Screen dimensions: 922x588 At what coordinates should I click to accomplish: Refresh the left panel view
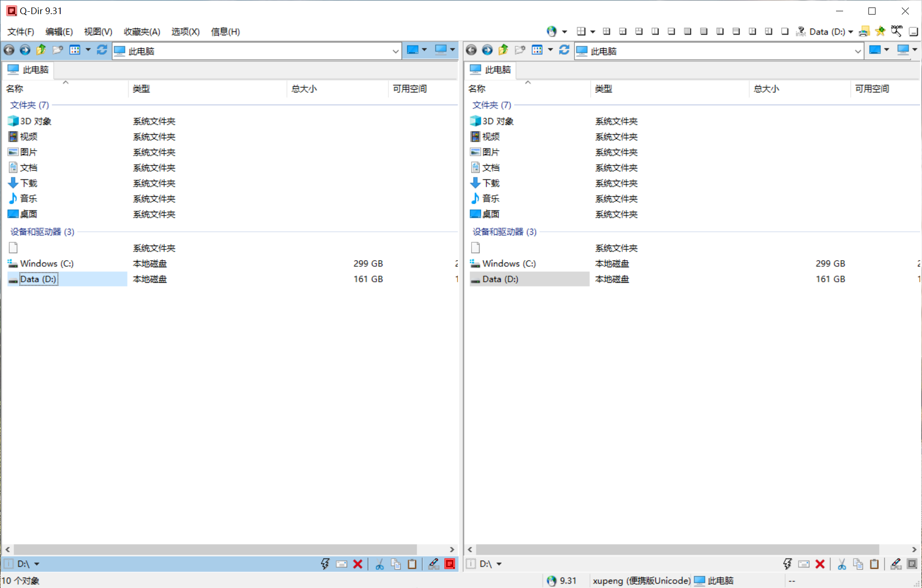[102, 50]
